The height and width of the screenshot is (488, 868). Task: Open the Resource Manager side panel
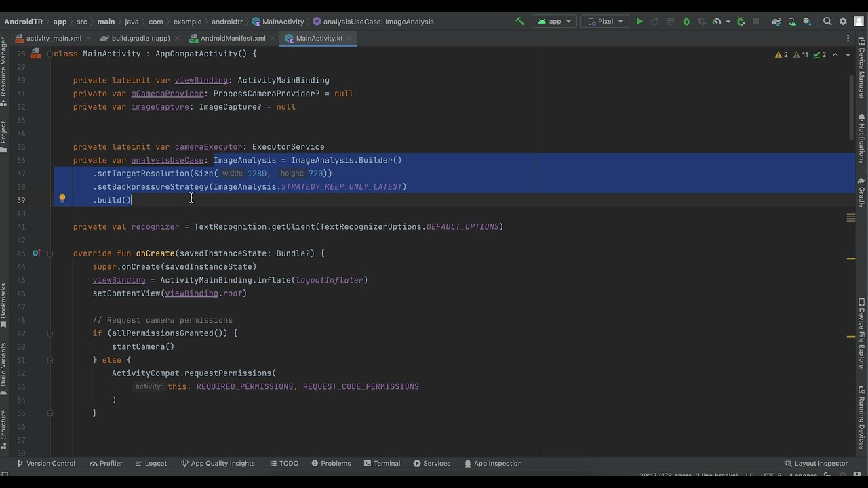click(x=4, y=73)
